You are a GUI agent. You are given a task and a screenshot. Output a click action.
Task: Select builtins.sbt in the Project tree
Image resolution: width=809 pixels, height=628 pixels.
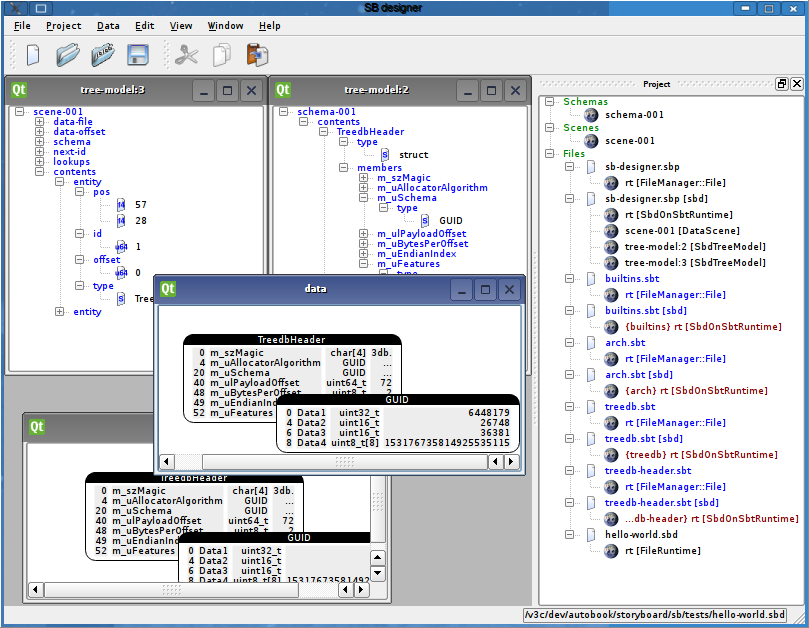pyautogui.click(x=631, y=278)
